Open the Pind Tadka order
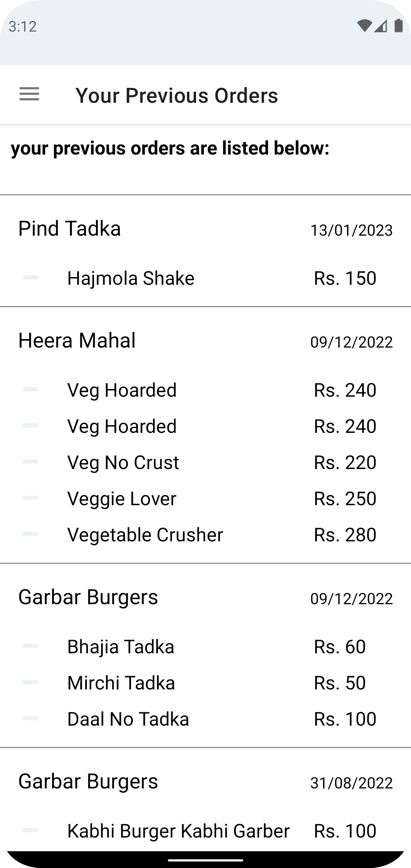The image size is (411, 868). coord(70,229)
